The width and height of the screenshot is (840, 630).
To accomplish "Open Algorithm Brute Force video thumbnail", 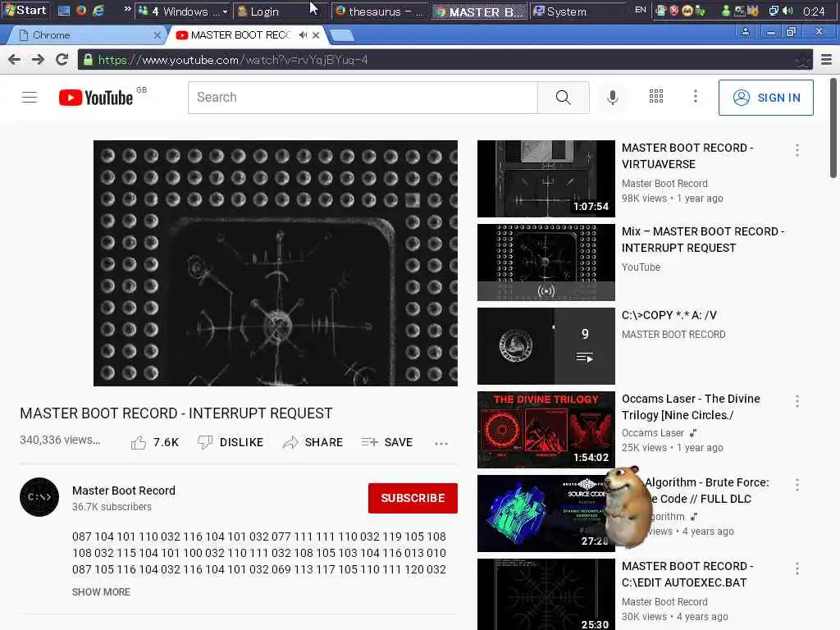I will [542, 514].
